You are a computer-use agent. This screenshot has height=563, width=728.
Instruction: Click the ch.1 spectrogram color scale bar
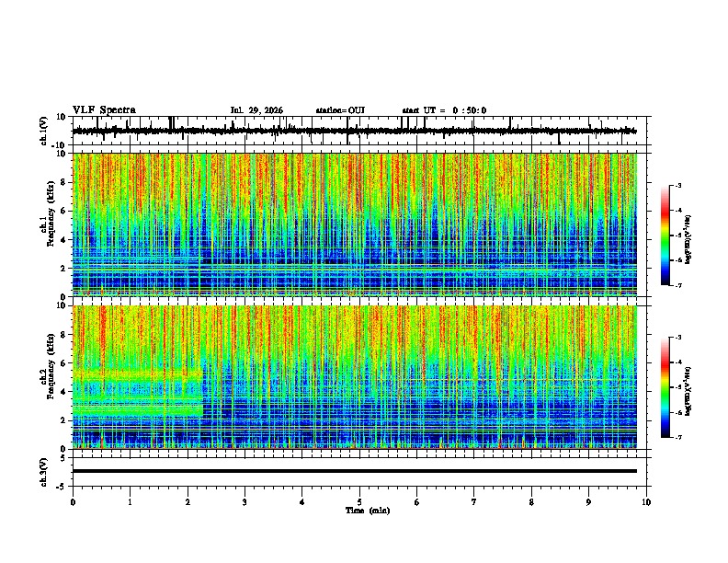click(665, 236)
